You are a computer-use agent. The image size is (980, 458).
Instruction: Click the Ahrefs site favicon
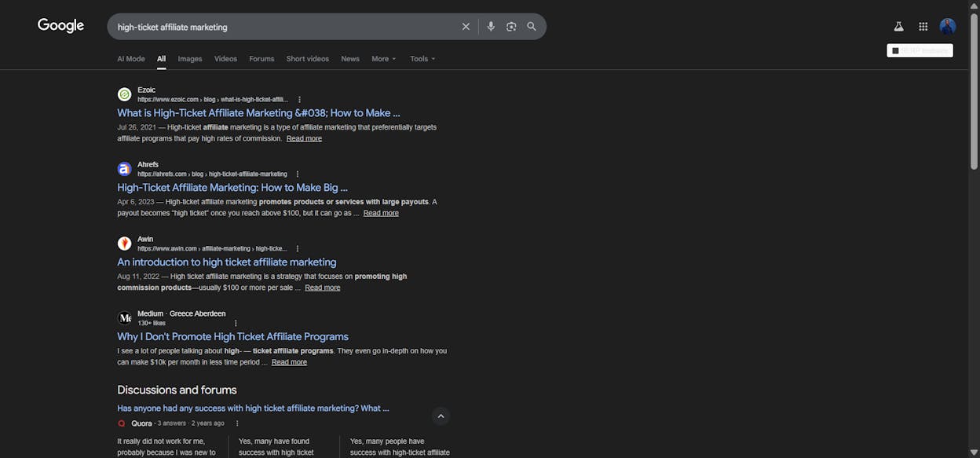(124, 169)
